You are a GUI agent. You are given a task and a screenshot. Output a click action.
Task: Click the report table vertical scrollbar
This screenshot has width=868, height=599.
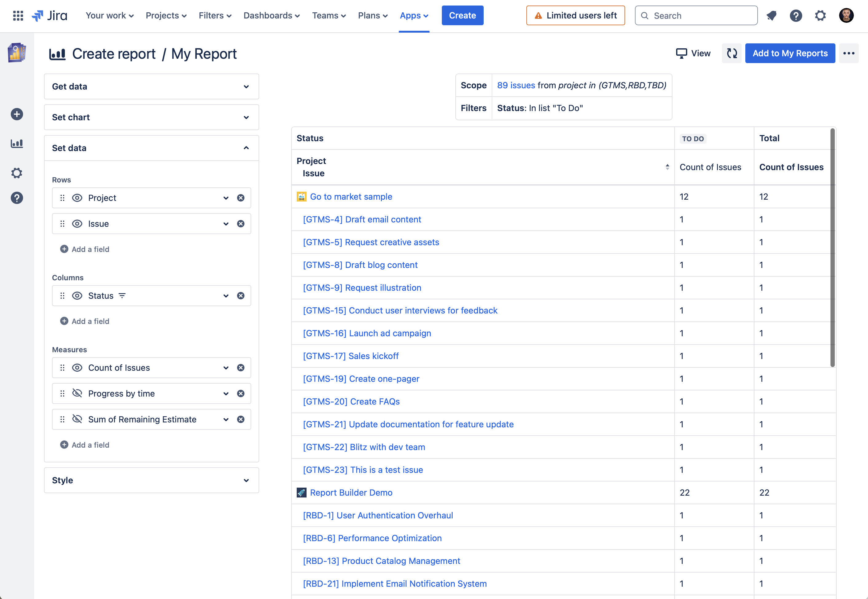pos(832,248)
